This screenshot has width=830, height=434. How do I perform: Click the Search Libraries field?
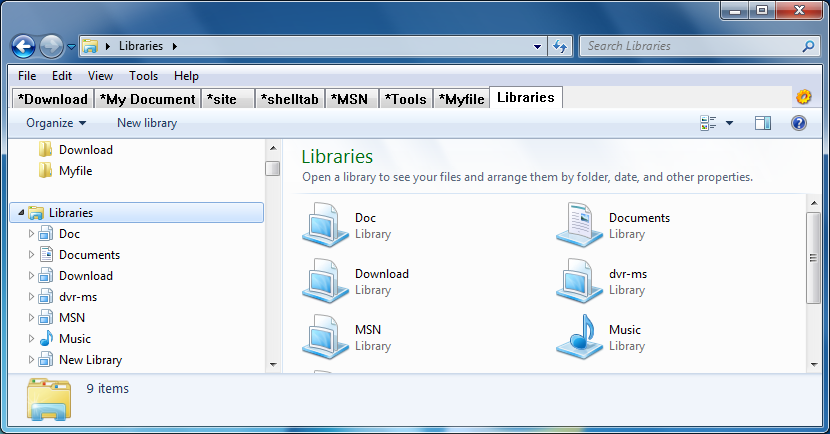[x=700, y=46]
